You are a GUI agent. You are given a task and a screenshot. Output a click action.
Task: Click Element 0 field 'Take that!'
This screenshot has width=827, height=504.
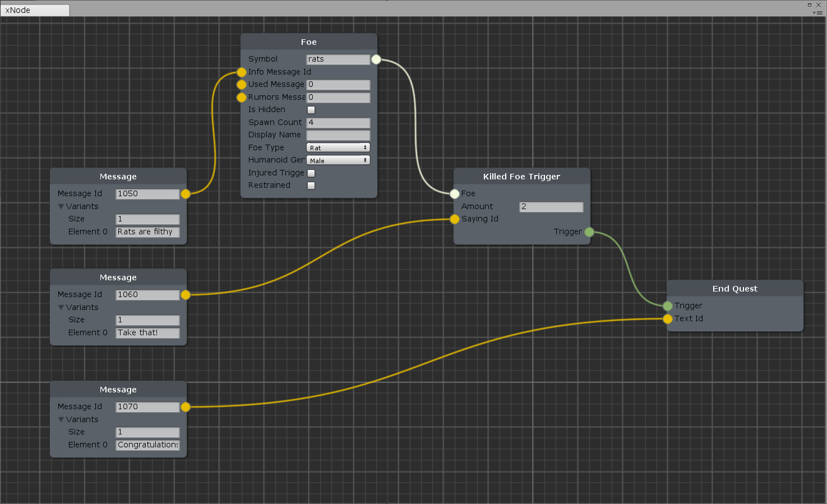pos(147,333)
